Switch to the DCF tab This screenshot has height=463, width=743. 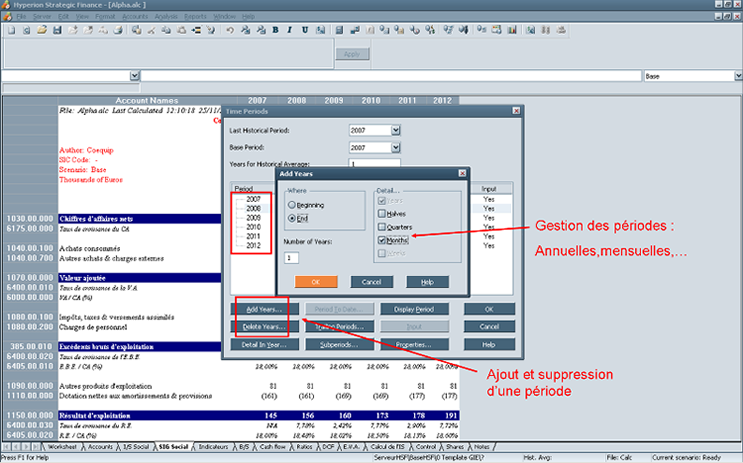328,447
